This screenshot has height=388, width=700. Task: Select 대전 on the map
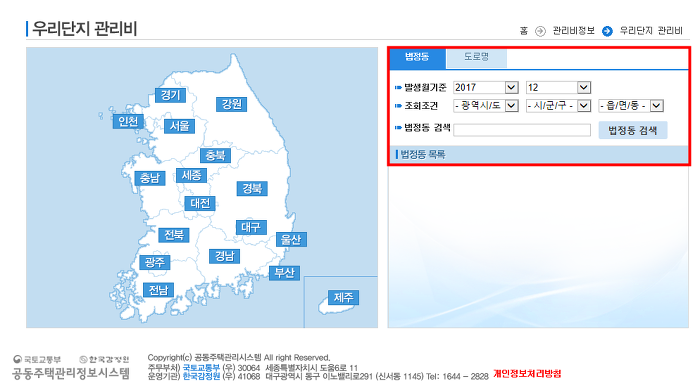[x=200, y=204]
